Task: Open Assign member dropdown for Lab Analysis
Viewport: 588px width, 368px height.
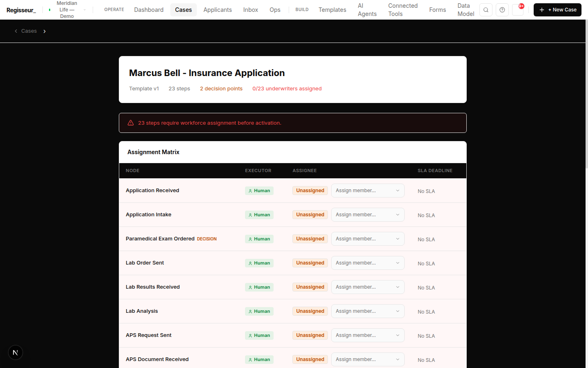Action: click(x=367, y=311)
